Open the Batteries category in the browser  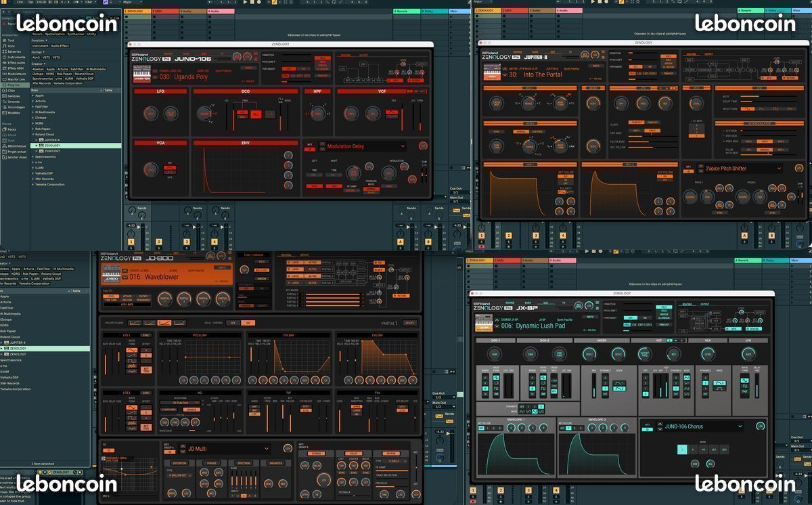tap(13, 51)
